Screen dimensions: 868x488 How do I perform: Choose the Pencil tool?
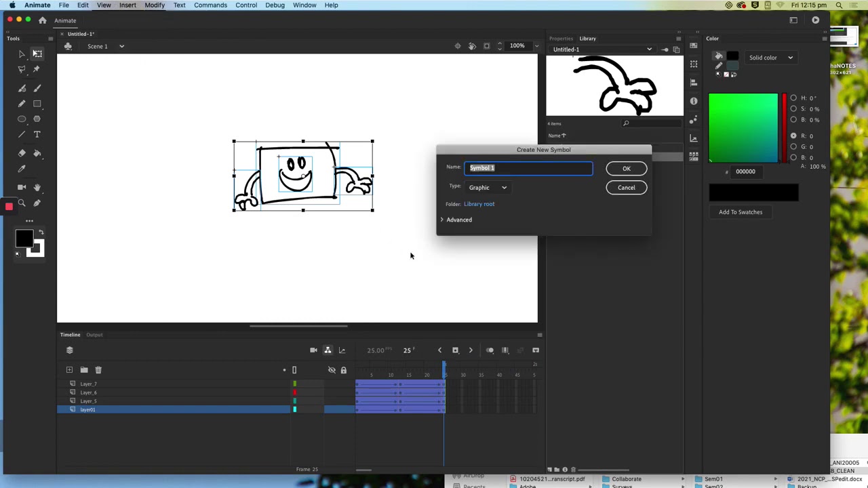pyautogui.click(x=22, y=104)
